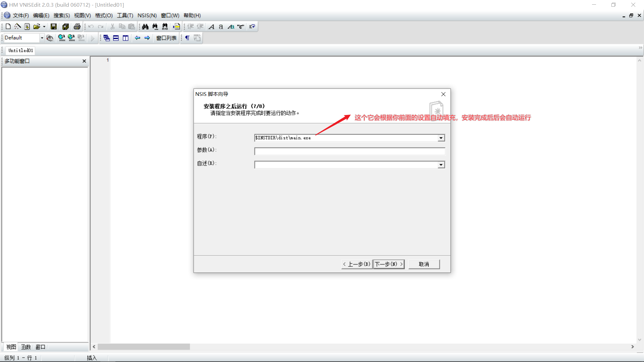This screenshot has width=644, height=362.
Task: Go to previous window arrow
Action: (138, 38)
